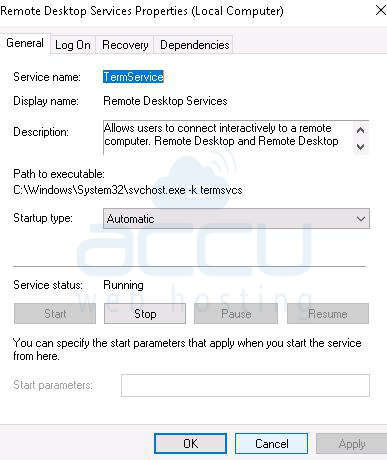Viewport: 387px width, 460px height.
Task: Click the grayed-out Apply button
Action: (352, 444)
